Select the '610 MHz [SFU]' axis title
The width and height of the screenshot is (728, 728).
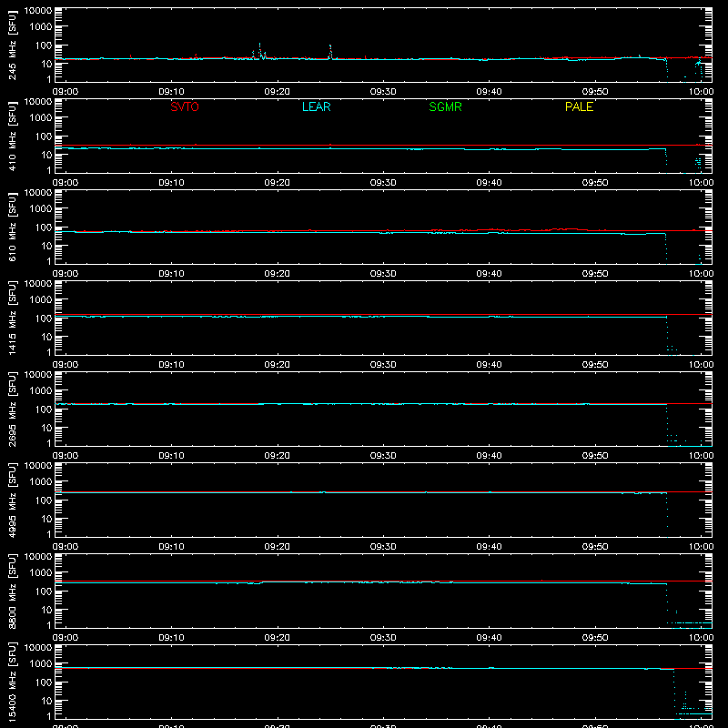point(12,227)
